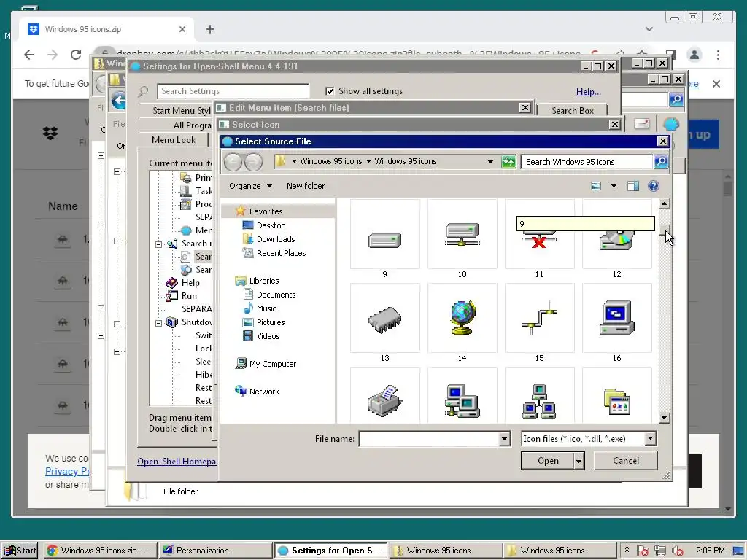Screen dimensions: 747x560
Task: Select Run item in menu tree
Action: 189,296
